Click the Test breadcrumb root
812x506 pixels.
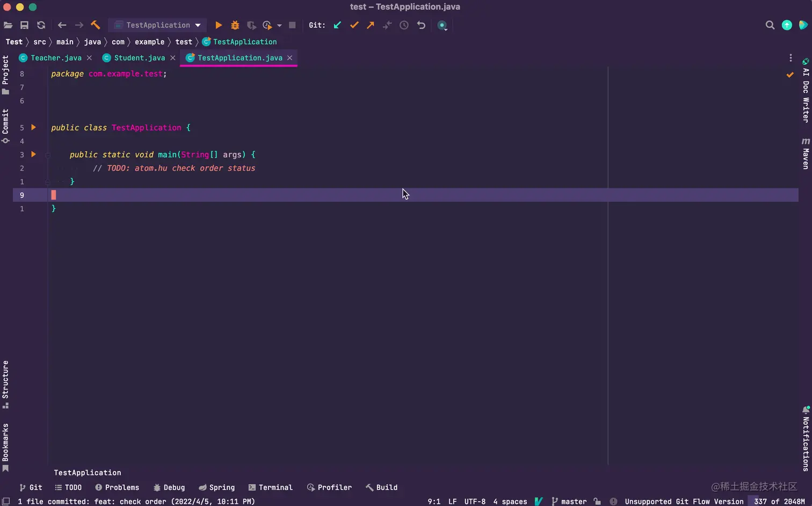[x=14, y=42]
